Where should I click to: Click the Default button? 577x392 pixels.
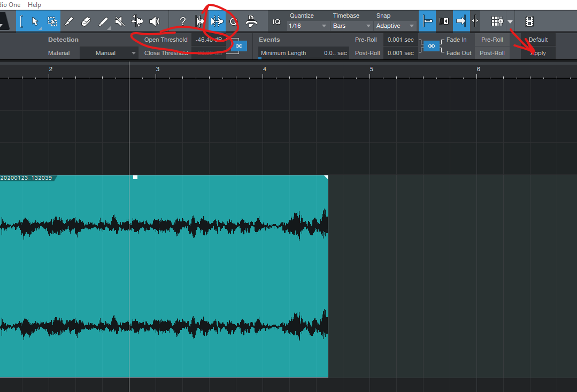(538, 40)
